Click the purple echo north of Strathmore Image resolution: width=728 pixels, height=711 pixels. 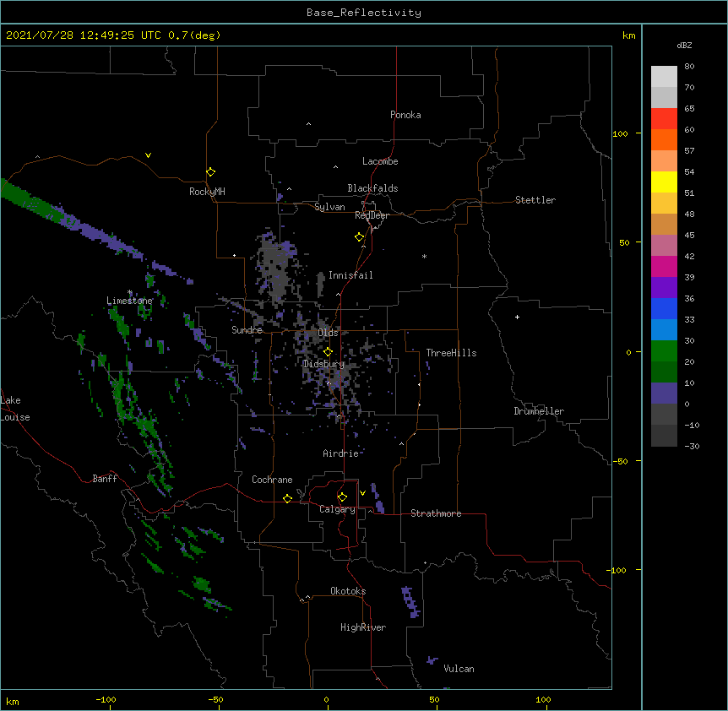click(378, 498)
